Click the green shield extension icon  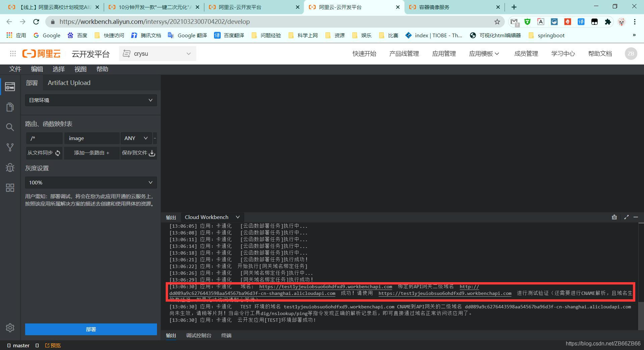pos(527,21)
